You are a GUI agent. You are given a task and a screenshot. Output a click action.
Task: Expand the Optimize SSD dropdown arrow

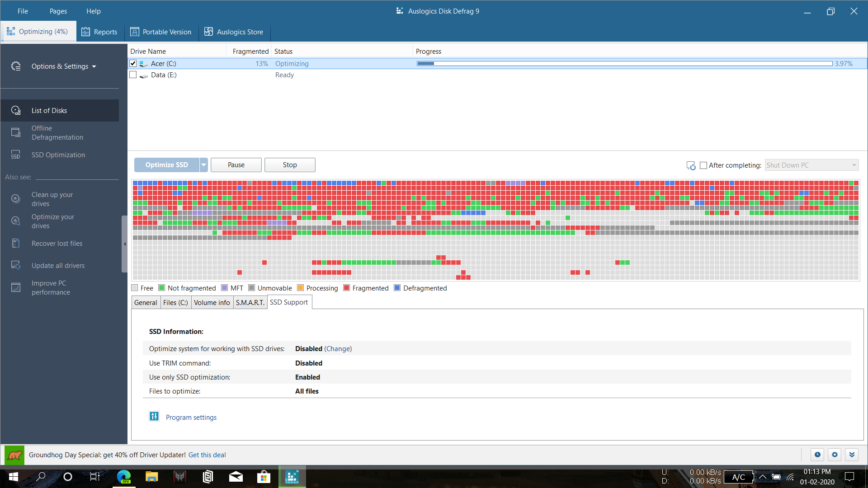pos(204,165)
